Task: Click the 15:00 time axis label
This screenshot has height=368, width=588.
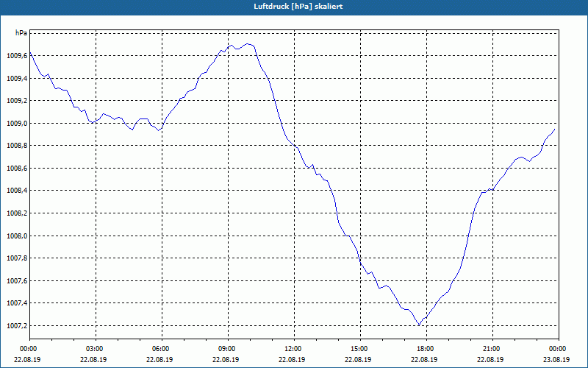Action: [360, 348]
